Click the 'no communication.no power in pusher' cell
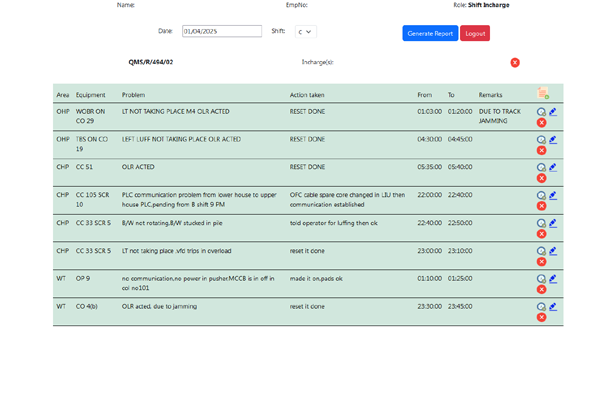Viewport: 600px width, 400px height. click(198, 283)
